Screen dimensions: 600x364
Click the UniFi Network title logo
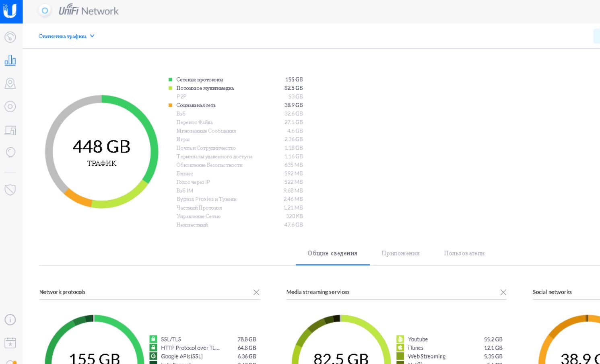[x=89, y=10]
